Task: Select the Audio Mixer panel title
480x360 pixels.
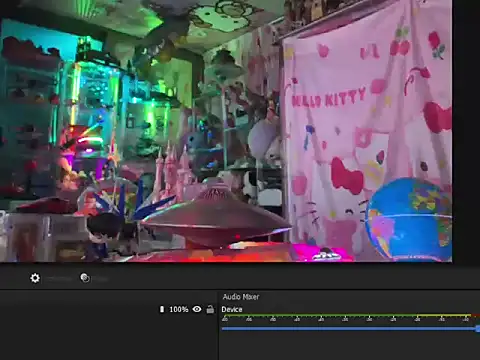Action: click(x=241, y=297)
